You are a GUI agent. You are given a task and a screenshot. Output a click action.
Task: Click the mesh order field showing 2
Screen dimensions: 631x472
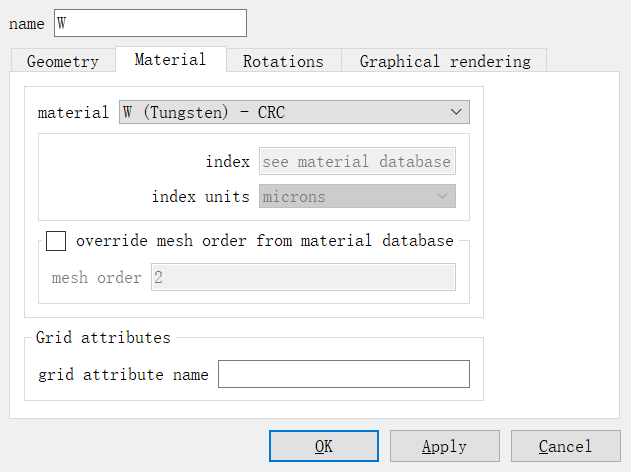click(303, 277)
